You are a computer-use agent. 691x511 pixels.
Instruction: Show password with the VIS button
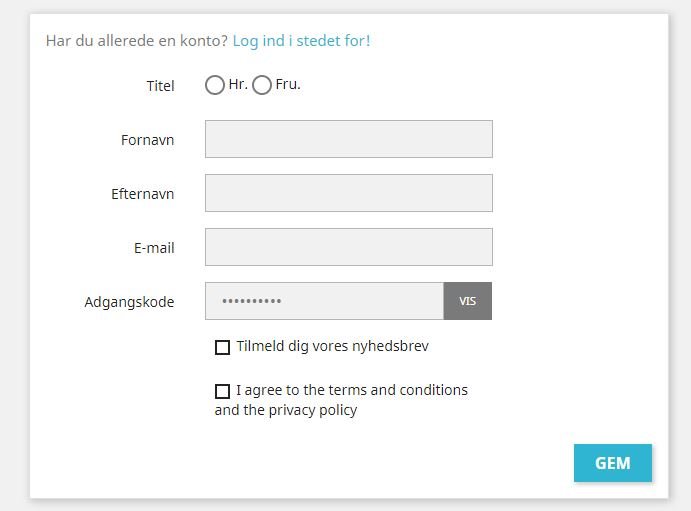pos(467,301)
